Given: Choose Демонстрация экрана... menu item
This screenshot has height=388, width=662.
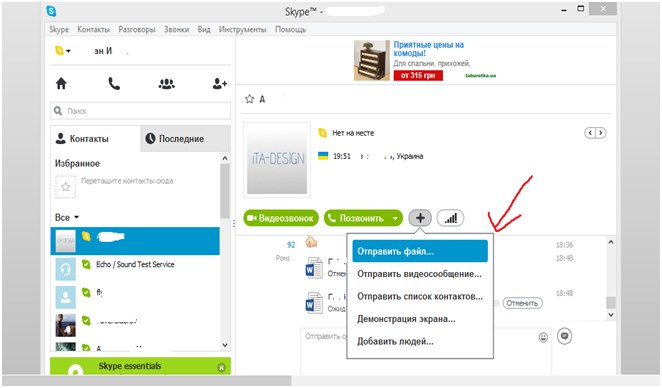Looking at the screenshot, I should (x=420, y=319).
